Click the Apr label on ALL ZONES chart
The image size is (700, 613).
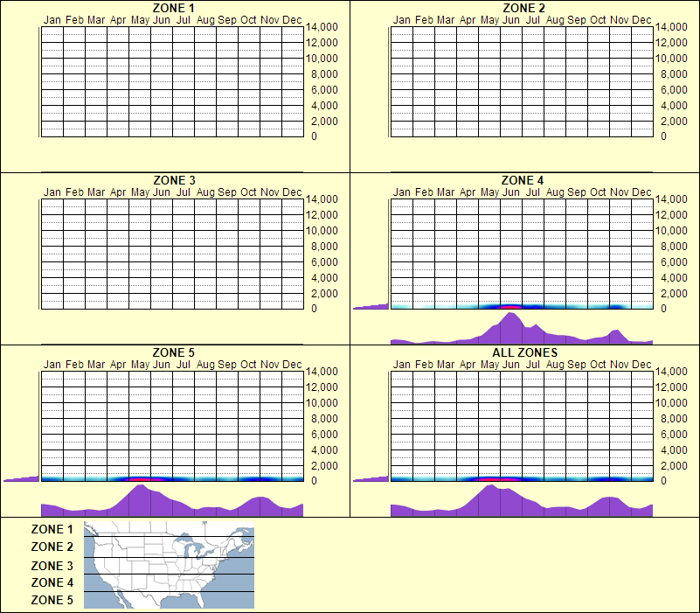pyautogui.click(x=468, y=365)
